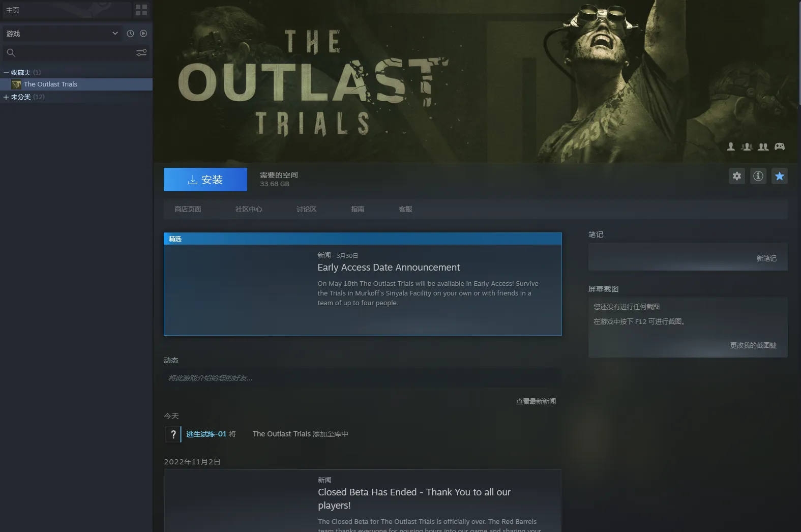Click the single-player icon on banner

point(731,147)
